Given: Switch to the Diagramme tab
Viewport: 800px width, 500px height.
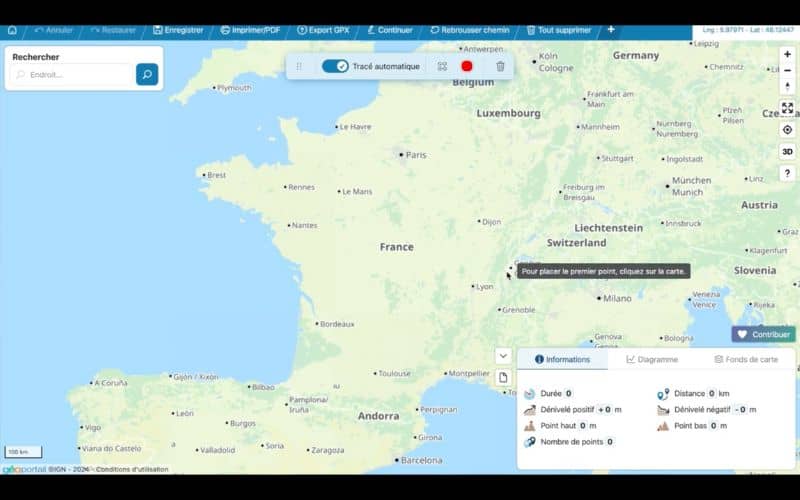Looking at the screenshot, I should pos(652,359).
